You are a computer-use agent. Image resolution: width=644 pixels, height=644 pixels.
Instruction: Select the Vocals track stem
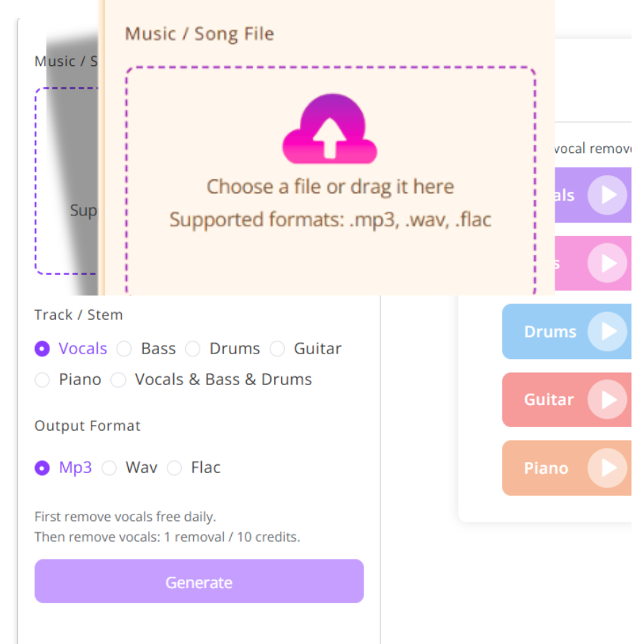tap(42, 348)
